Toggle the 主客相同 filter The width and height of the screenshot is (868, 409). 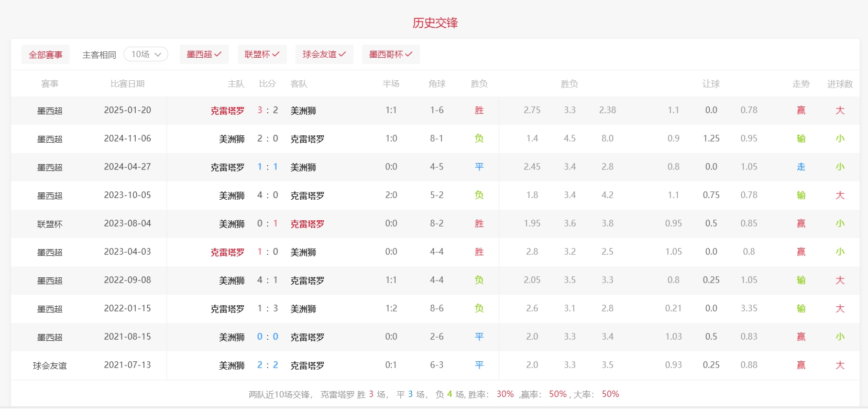(99, 55)
